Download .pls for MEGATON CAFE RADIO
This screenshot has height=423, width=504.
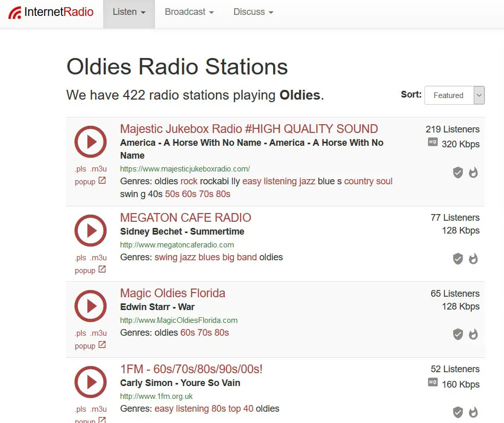pos(81,258)
